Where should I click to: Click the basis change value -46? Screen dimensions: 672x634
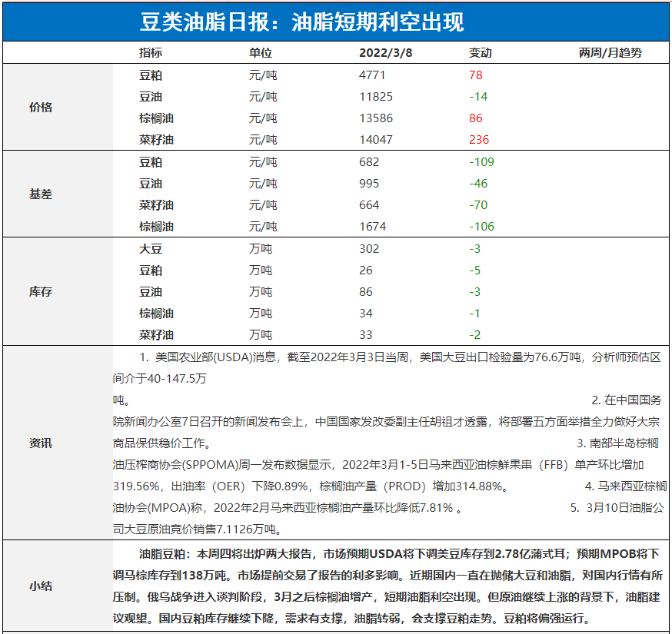point(478,184)
